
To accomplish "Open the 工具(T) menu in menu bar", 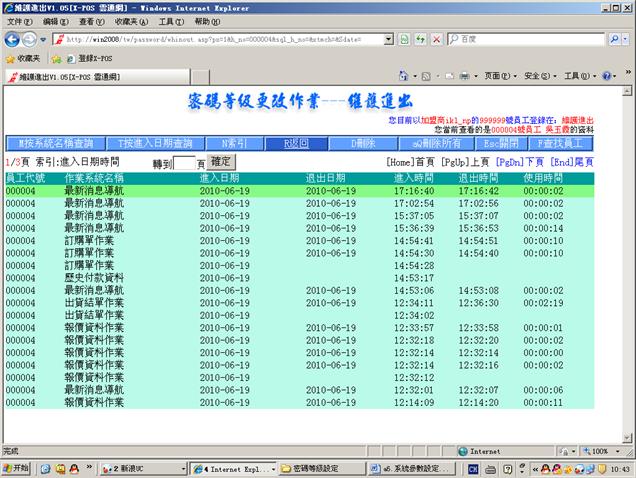I will click(171, 21).
